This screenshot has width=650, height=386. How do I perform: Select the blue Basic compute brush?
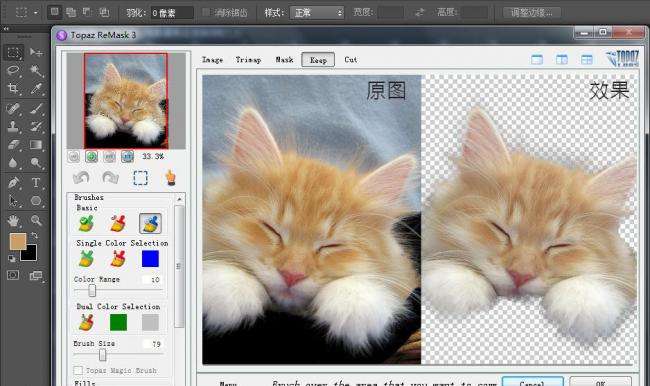pos(150,223)
